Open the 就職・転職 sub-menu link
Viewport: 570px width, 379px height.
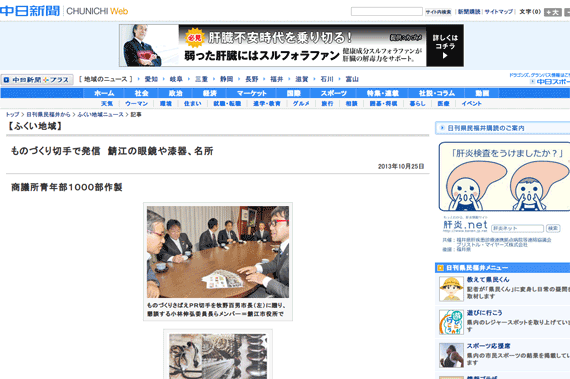click(x=227, y=104)
